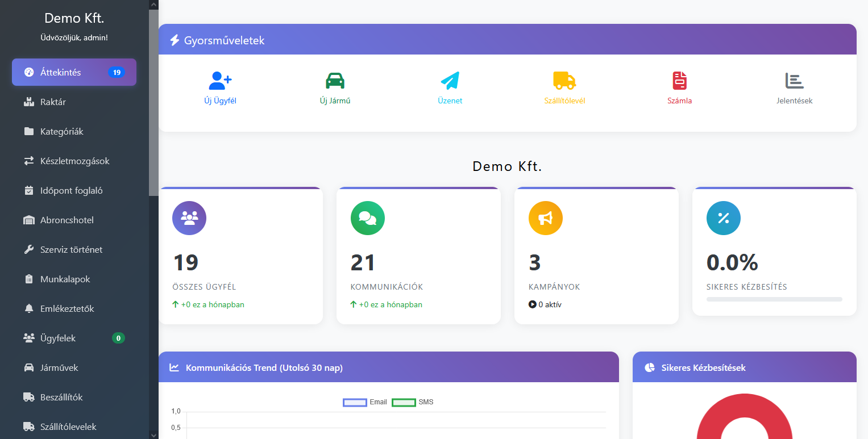
Task: Click the green chat icon on Kommunikációk card
Action: coord(367,218)
